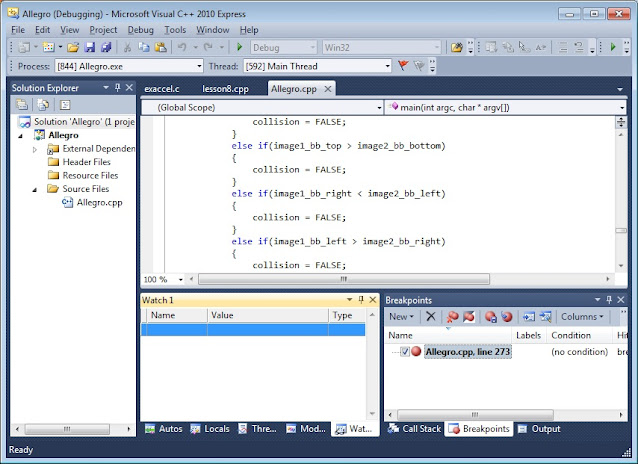The image size is (638, 464).
Task: Click the Delete All Breakpoints icon
Action: 452,316
